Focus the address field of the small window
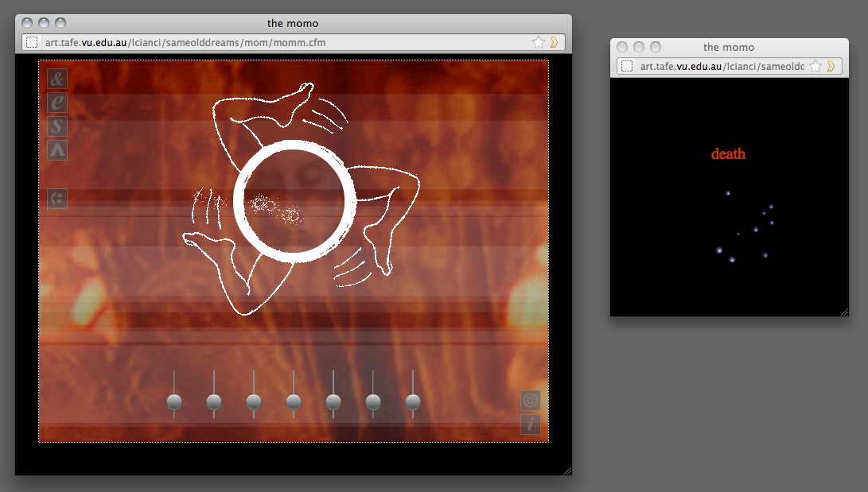 pos(729,66)
